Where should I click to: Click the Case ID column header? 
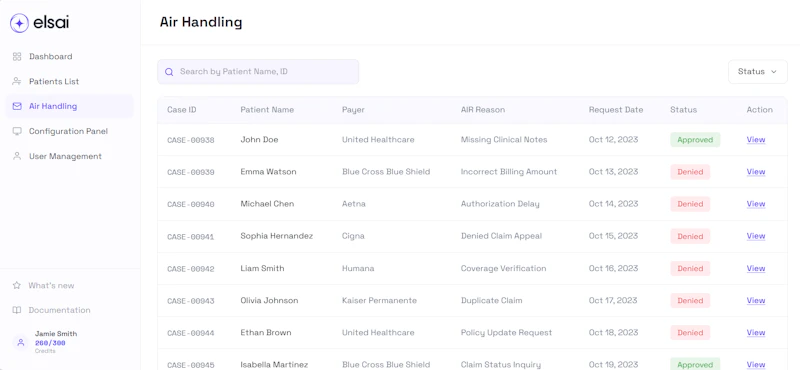pos(182,110)
